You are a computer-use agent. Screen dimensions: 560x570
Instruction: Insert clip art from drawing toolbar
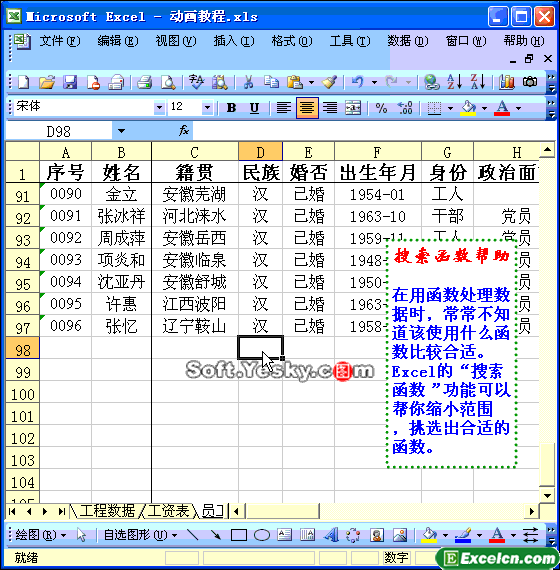377,535
